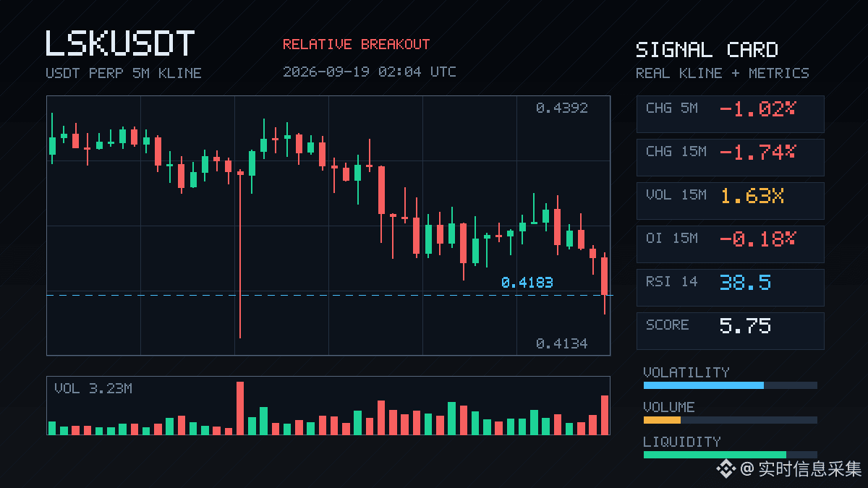Screen dimensions: 868x488
Task: Click the CHG 5M metric card
Action: [x=730, y=114]
